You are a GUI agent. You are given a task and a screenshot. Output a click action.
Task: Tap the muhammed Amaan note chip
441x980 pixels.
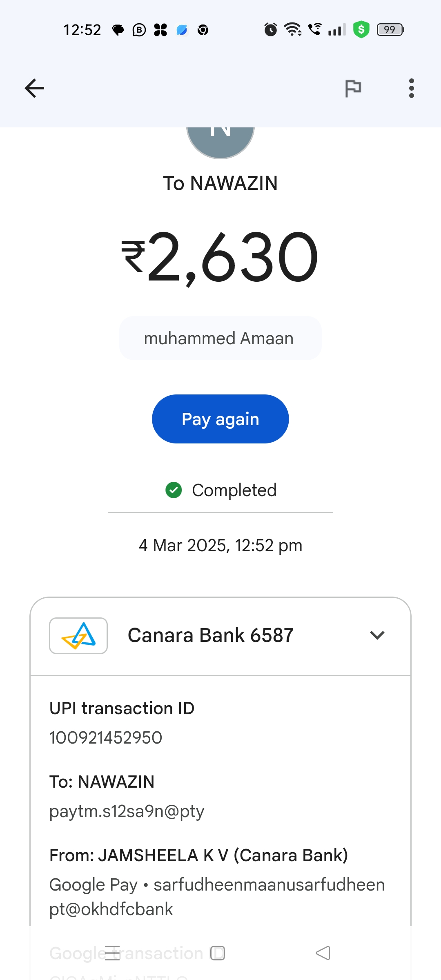point(220,338)
